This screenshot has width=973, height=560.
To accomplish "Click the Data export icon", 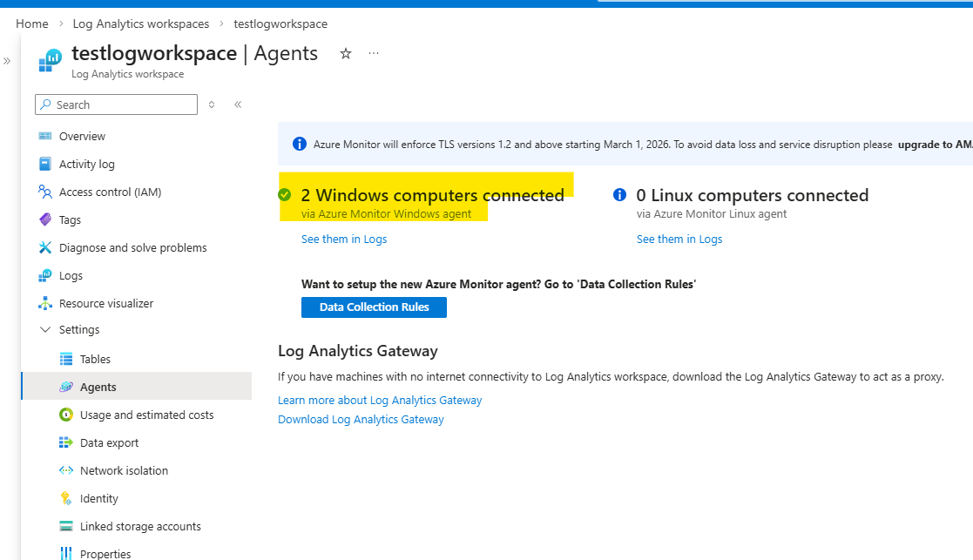I will [66, 442].
